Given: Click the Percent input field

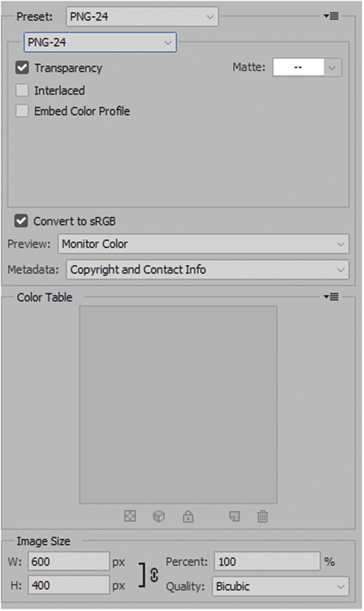Looking at the screenshot, I should [267, 561].
